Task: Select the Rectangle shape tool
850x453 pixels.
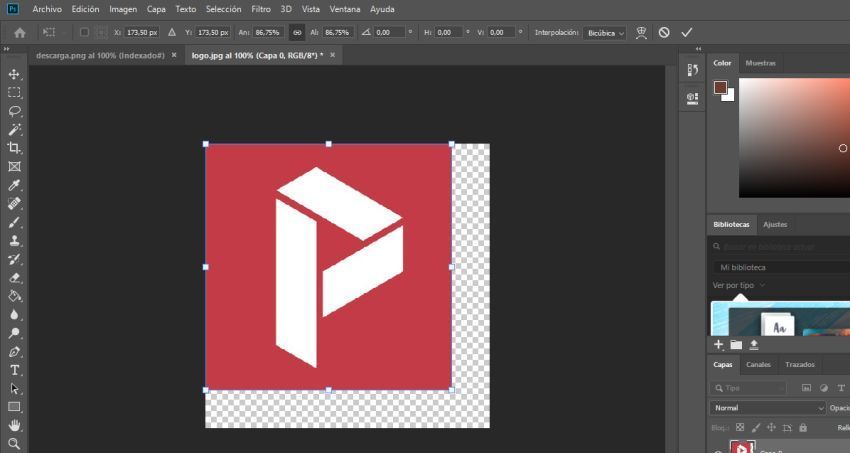Action: click(x=14, y=407)
